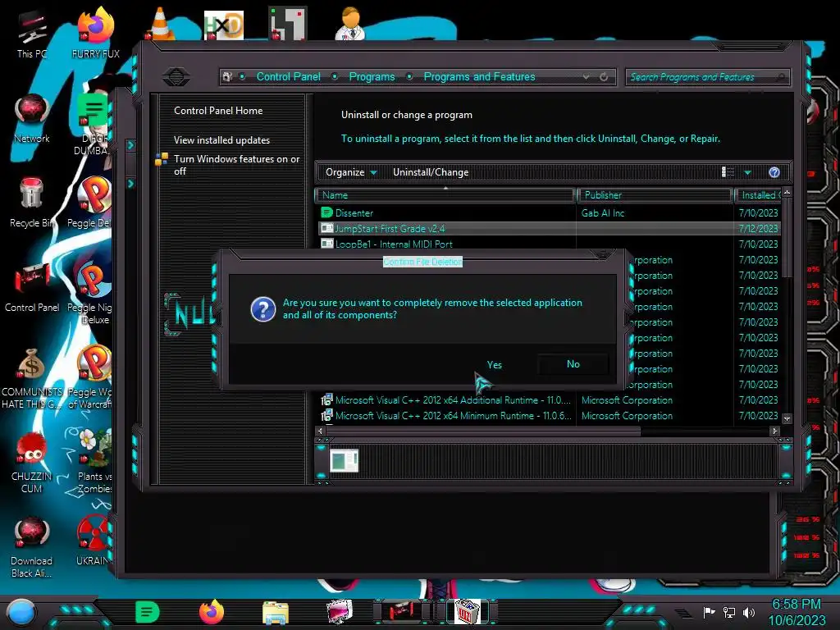Click No in the Confirm File Deletion dialog

tap(573, 364)
